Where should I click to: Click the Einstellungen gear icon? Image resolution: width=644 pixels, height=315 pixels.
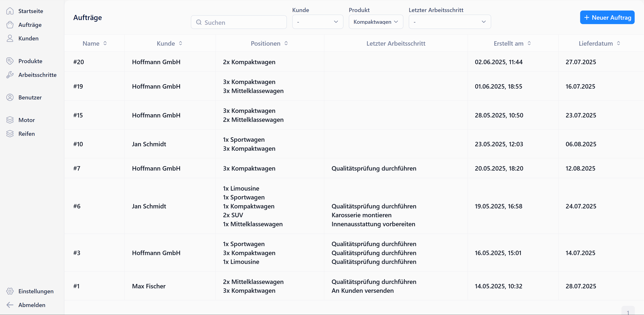[10, 291]
